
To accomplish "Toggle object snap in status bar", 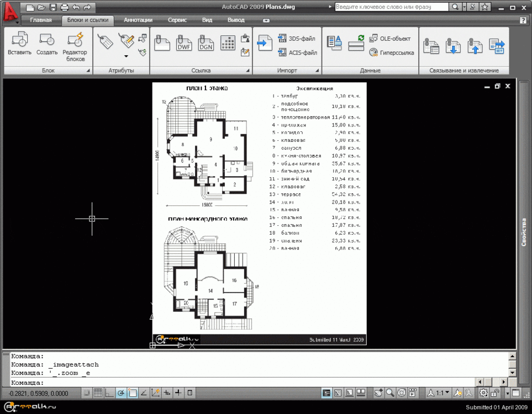I will point(133,393).
